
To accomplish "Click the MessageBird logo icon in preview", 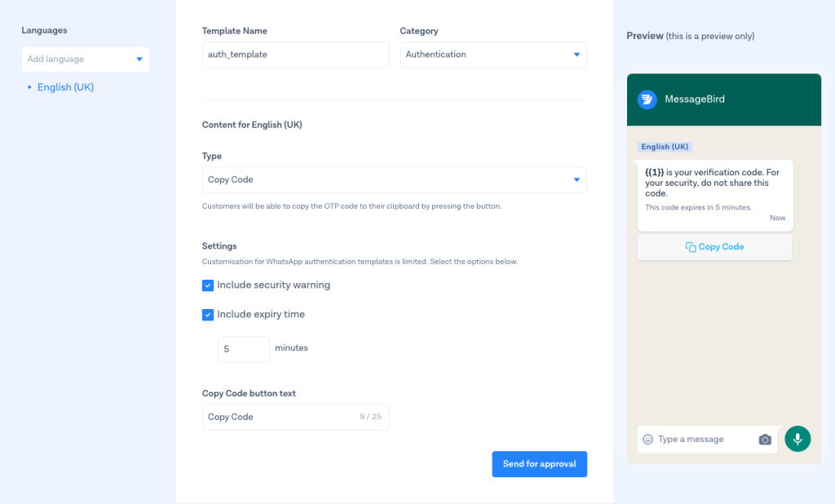I will click(x=647, y=99).
